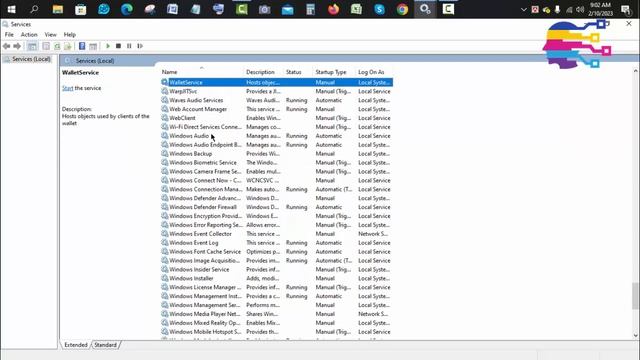Select the Windows Backup service
This screenshot has width=640, height=360.
coord(277,154)
